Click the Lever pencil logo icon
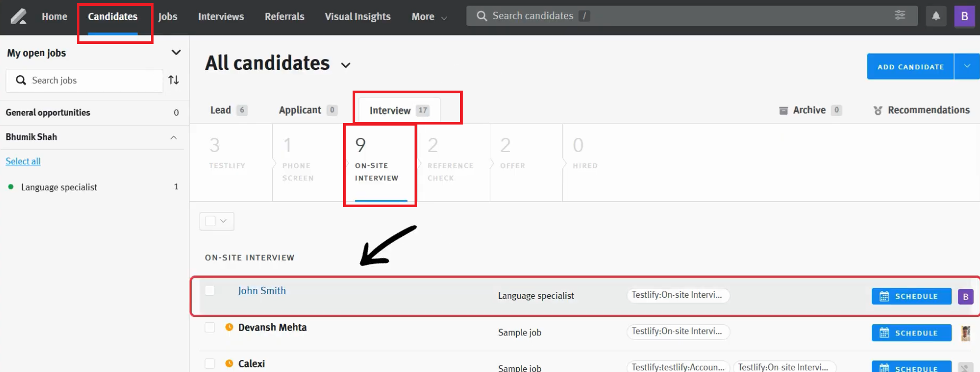This screenshot has height=372, width=980. pyautogui.click(x=19, y=16)
